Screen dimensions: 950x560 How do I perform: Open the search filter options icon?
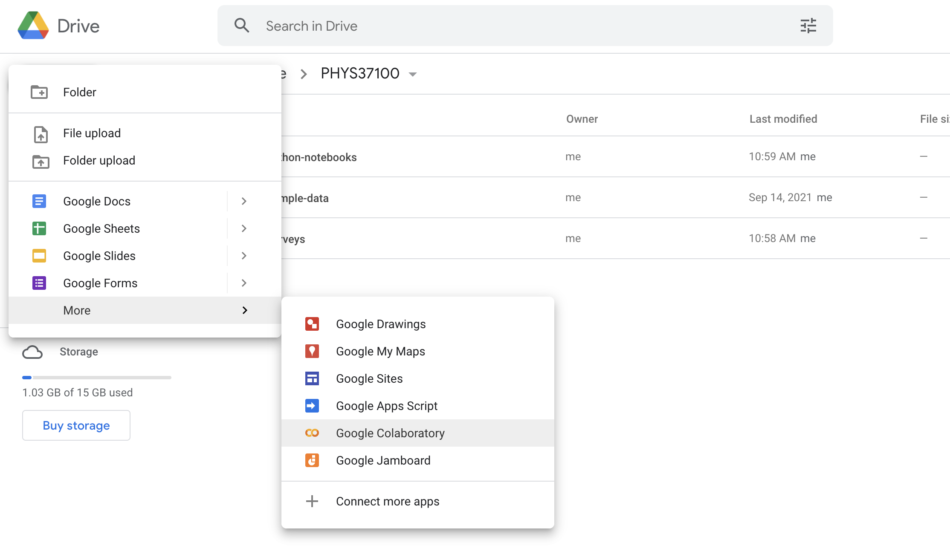coord(808,26)
